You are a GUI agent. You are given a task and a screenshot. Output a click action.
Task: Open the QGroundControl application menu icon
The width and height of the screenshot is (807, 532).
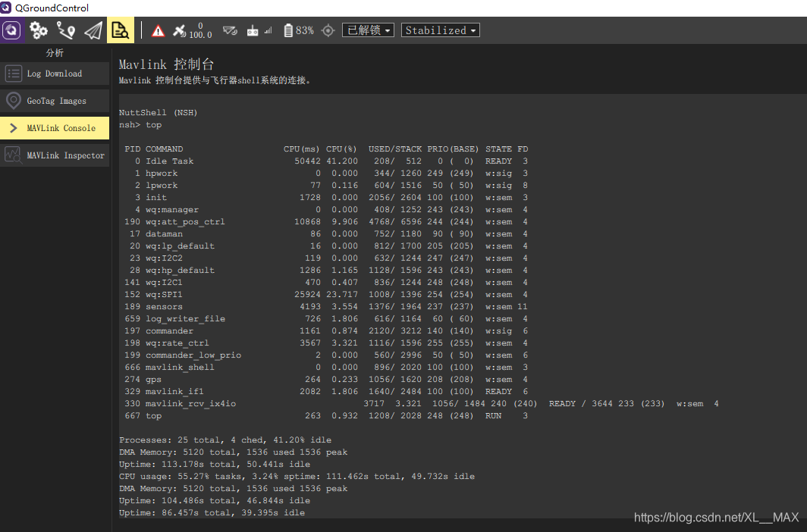coord(12,30)
